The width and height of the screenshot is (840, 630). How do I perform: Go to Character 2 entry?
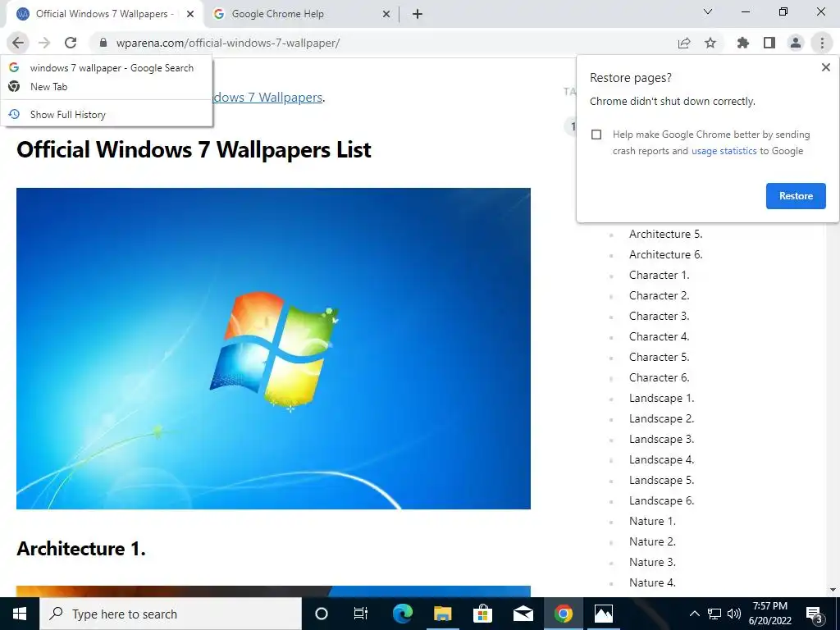point(659,295)
